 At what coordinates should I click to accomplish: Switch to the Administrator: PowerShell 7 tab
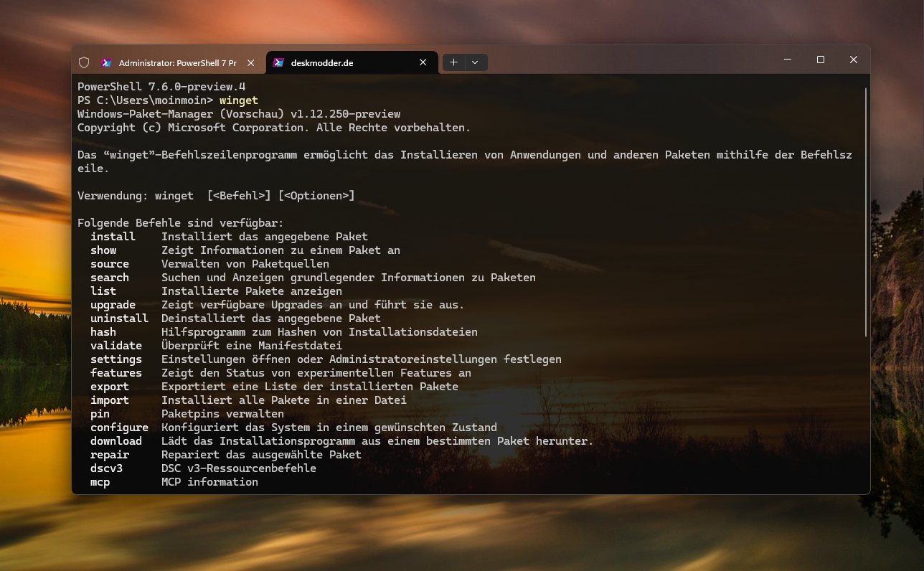(176, 62)
